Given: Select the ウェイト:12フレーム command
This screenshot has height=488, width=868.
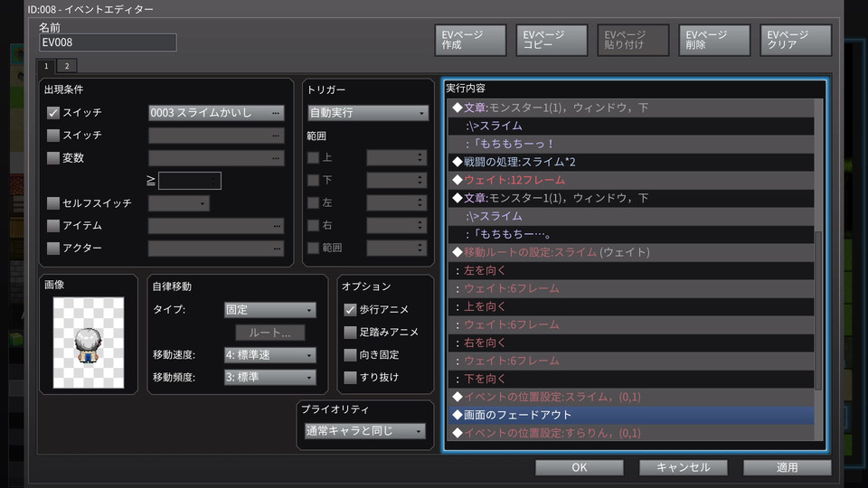Looking at the screenshot, I should (x=631, y=180).
